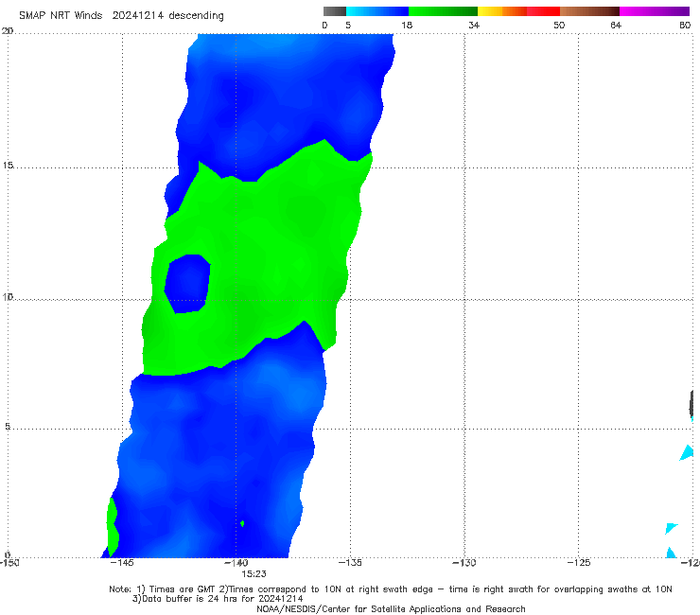Click the magenta-purple 64-80 color bar segment
Viewport: 700px width, 615px height.
coord(655,11)
